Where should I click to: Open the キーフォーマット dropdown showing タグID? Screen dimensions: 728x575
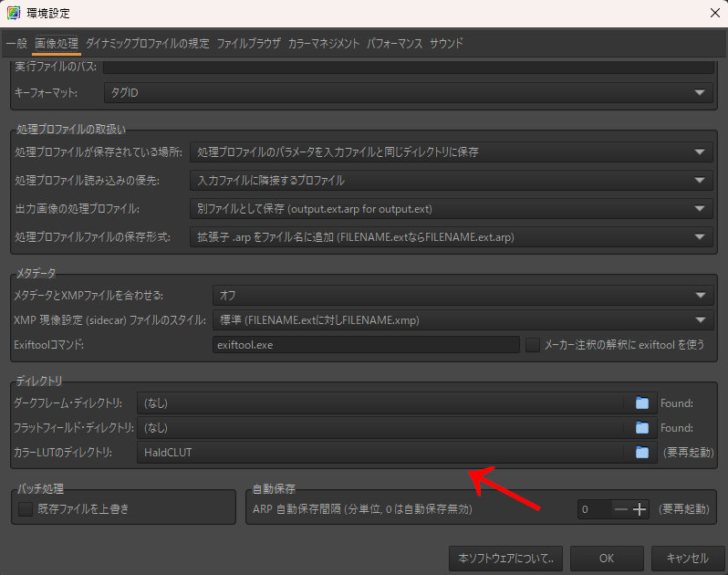pyautogui.click(x=409, y=92)
